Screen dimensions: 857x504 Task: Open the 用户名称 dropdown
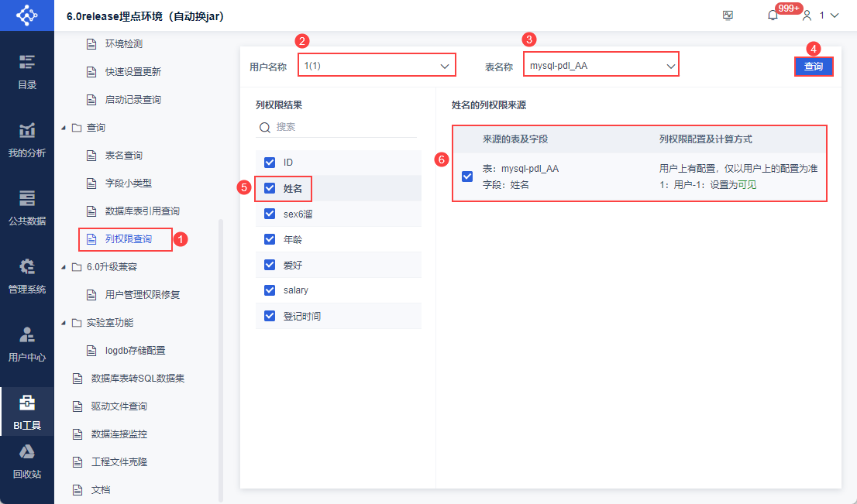tap(377, 66)
